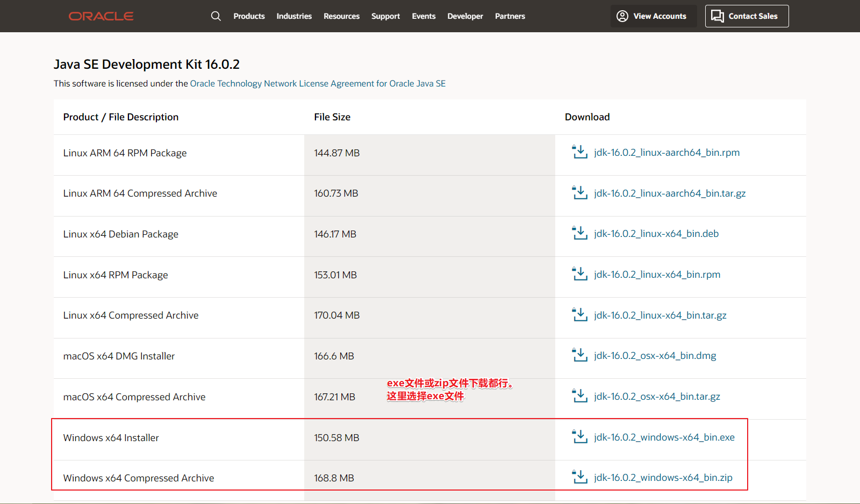Download jdk-16.0.2_linux-x64_bin.deb
Viewport: 860px width, 504px height.
(656, 234)
